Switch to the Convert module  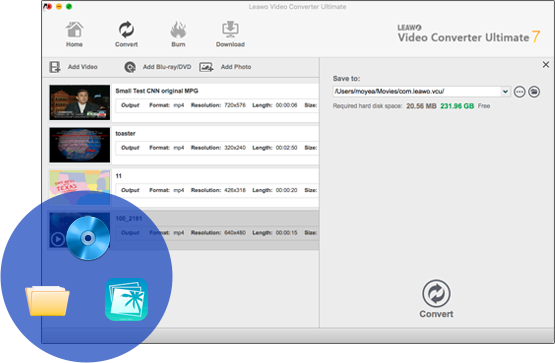(126, 34)
